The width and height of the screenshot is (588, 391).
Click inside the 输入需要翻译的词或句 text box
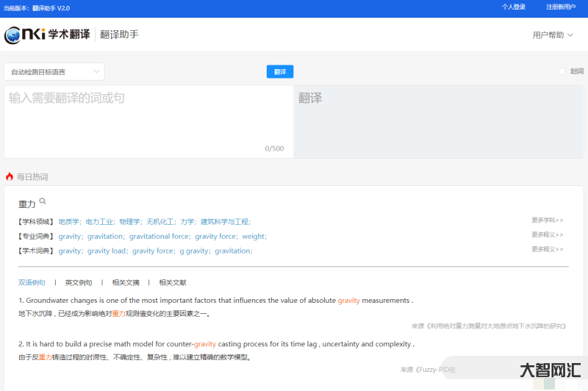[x=147, y=118]
